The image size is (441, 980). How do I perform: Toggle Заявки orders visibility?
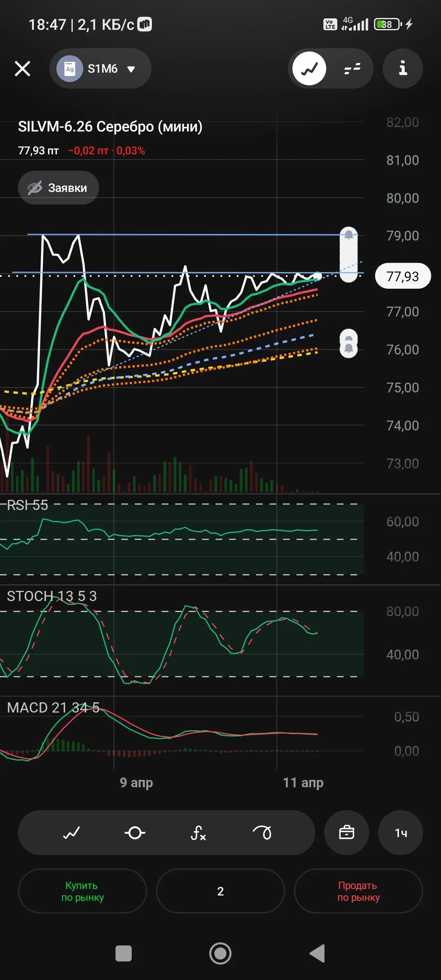coord(58,188)
